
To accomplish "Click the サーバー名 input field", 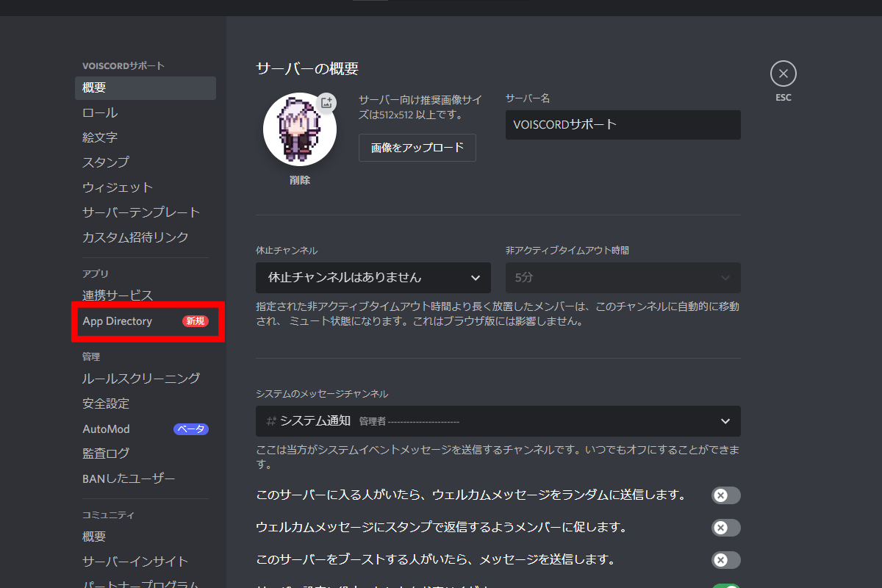I will [x=623, y=125].
